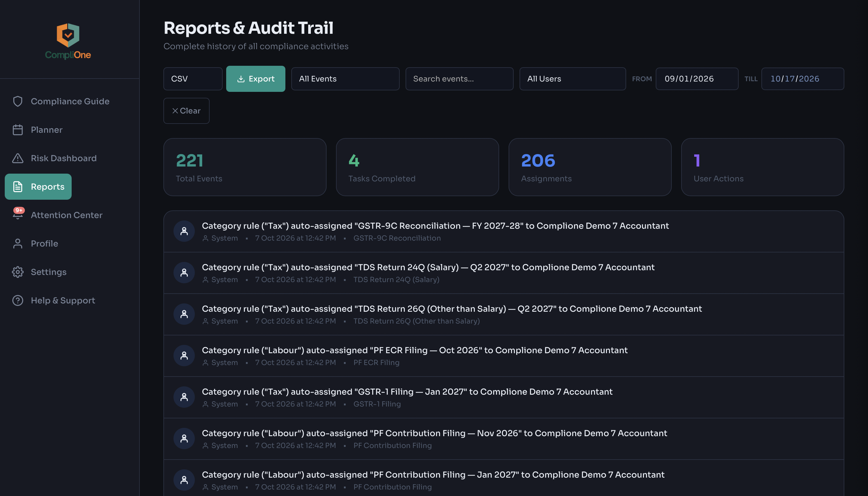Focus the Search events field

[x=459, y=79]
